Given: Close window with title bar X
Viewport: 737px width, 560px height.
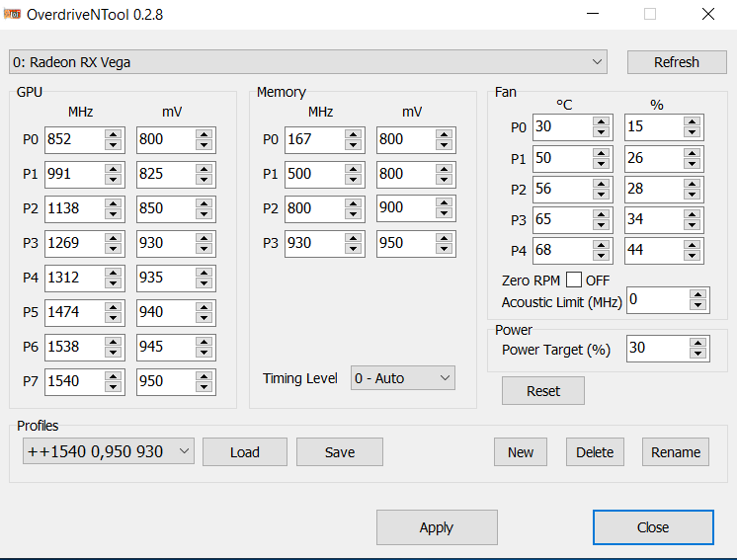Looking at the screenshot, I should coord(708,14).
